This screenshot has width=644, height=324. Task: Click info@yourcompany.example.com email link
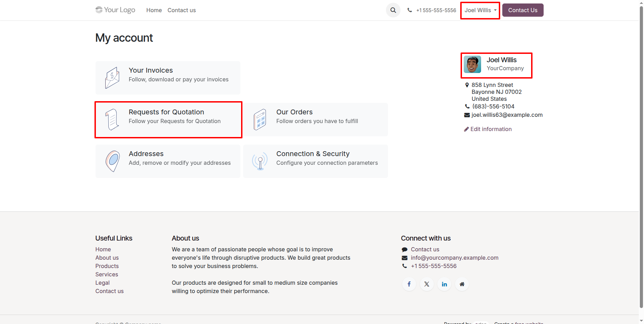[455, 258]
